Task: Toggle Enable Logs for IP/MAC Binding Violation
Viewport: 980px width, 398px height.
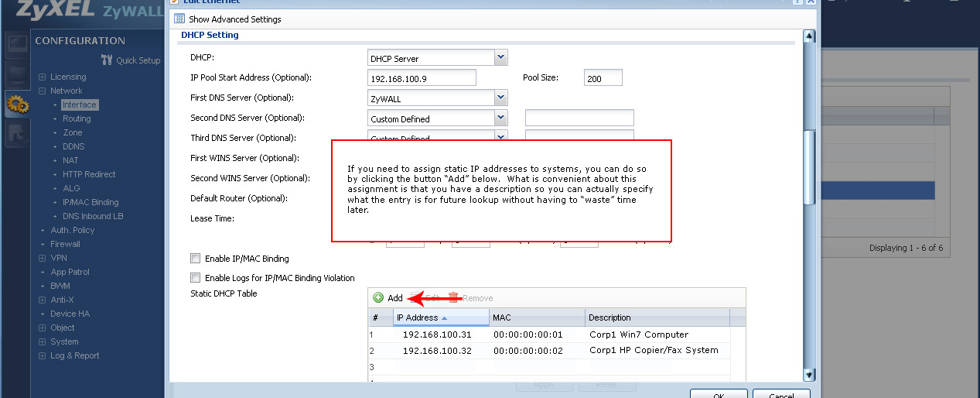Action: click(196, 278)
